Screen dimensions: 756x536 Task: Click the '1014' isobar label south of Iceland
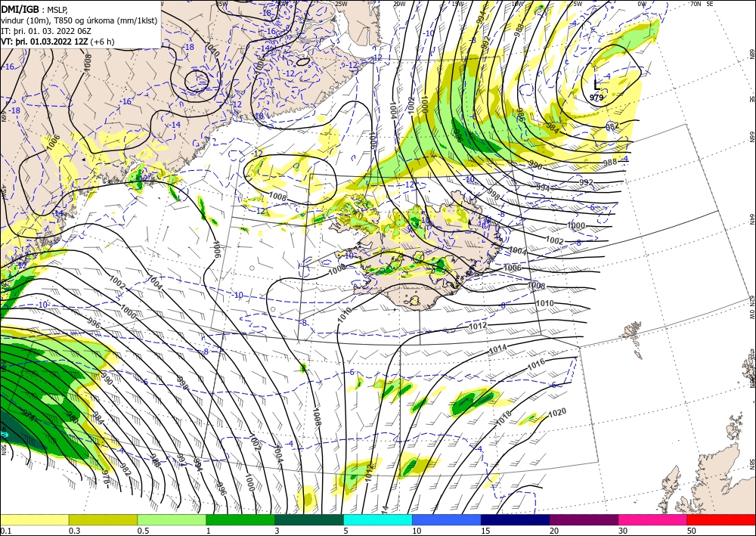pyautogui.click(x=497, y=349)
